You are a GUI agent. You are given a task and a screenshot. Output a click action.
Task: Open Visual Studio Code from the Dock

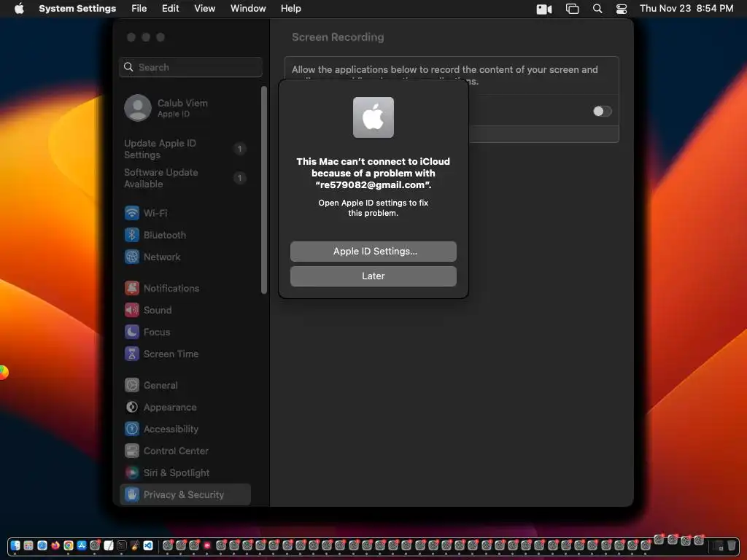click(x=147, y=545)
